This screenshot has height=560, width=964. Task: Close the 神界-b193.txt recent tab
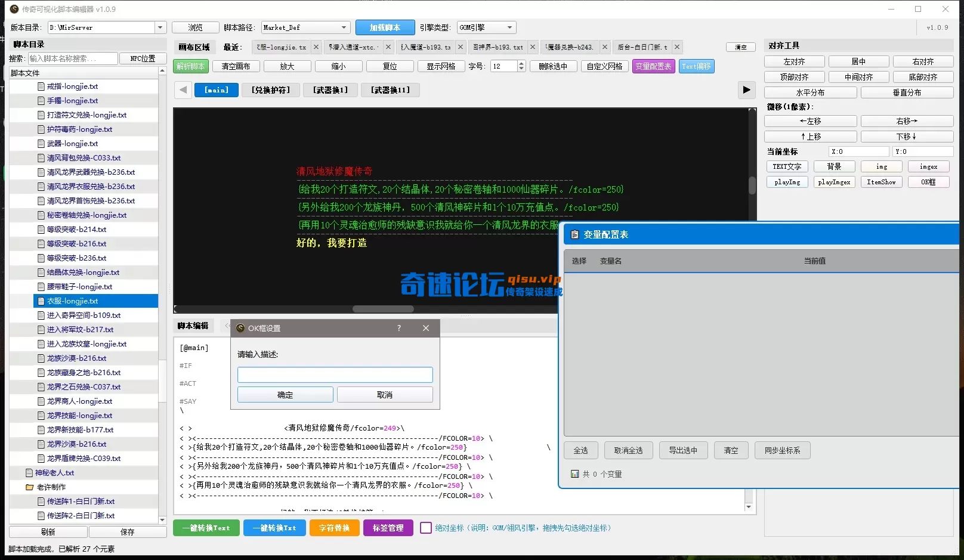pos(533,47)
